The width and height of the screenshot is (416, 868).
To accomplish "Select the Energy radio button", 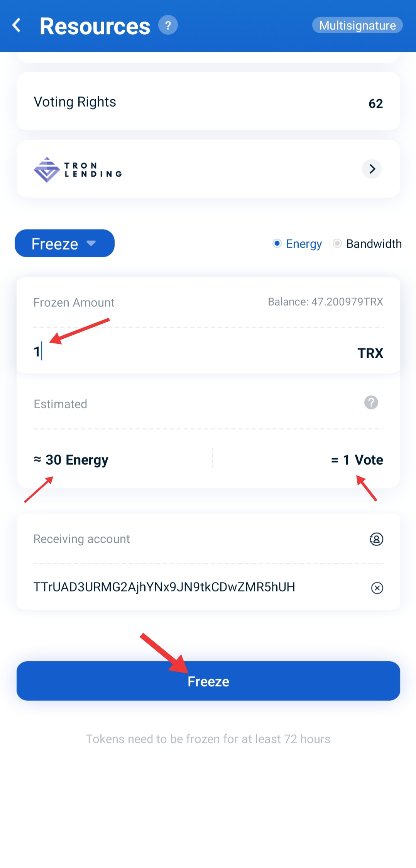I will click(x=277, y=243).
